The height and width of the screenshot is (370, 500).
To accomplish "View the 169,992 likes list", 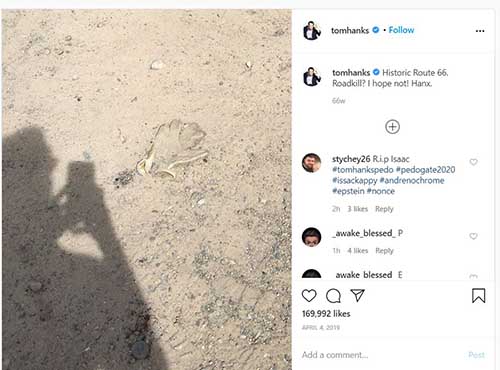I will tap(326, 314).
